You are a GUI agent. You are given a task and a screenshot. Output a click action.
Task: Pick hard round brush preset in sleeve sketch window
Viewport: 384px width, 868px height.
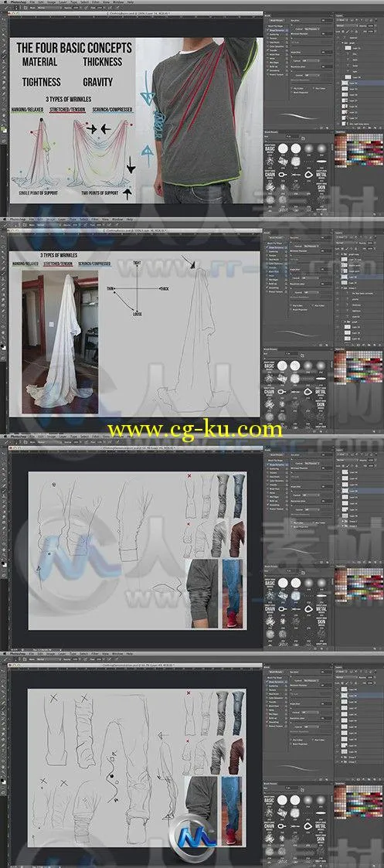[283, 583]
